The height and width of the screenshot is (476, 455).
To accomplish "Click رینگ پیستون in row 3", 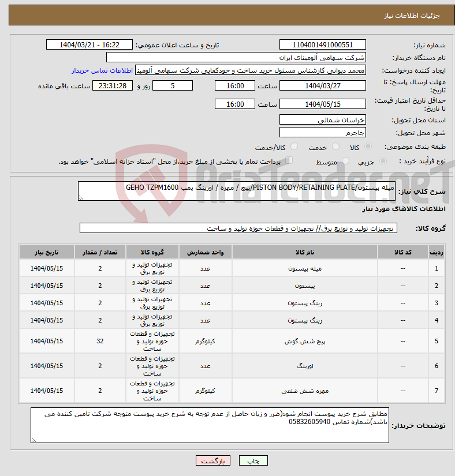I will click(x=305, y=303).
